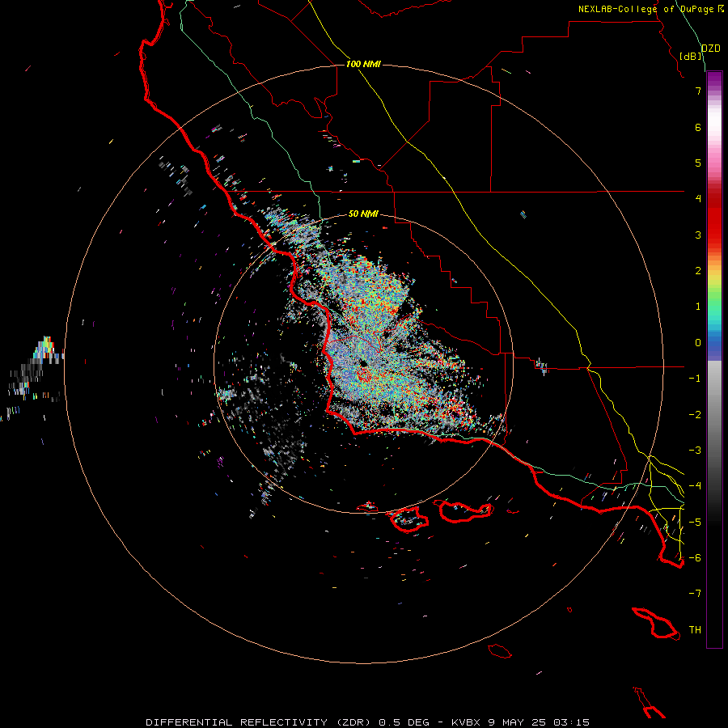Click the [dB] units label
Screen dimensions: 728x728
[x=691, y=56]
